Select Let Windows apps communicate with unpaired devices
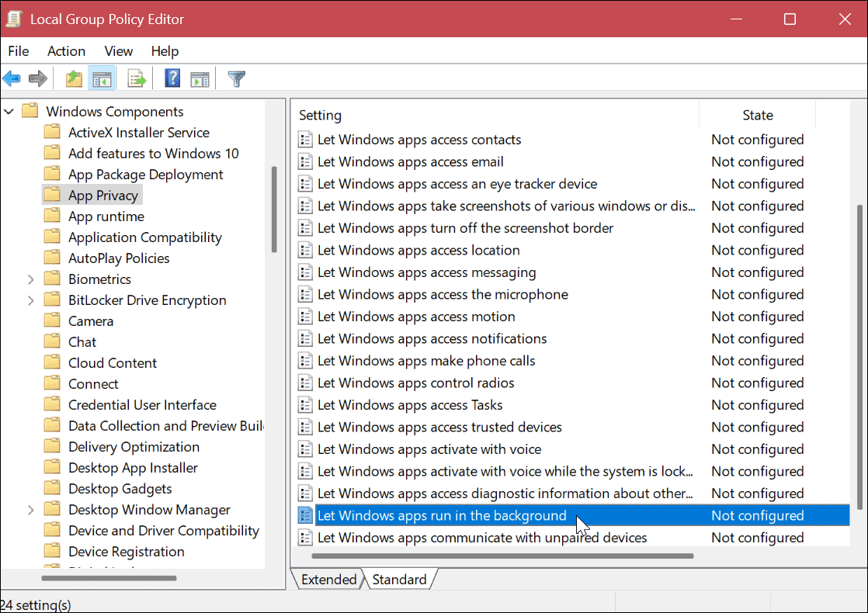Screen dimensions: 868x613 (x=482, y=538)
